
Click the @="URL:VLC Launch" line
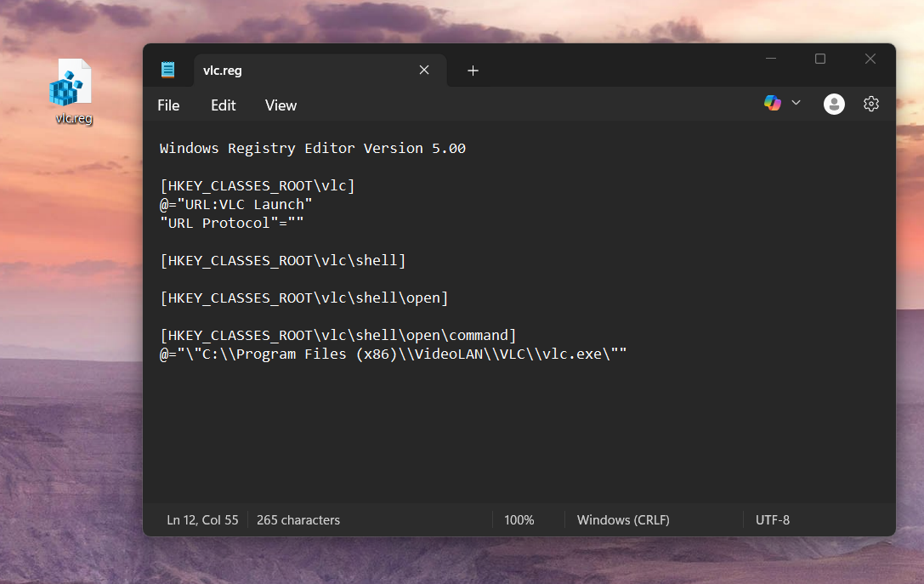tap(235, 205)
